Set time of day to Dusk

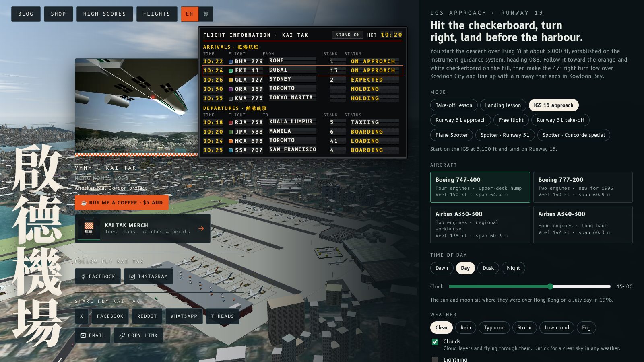(488, 268)
